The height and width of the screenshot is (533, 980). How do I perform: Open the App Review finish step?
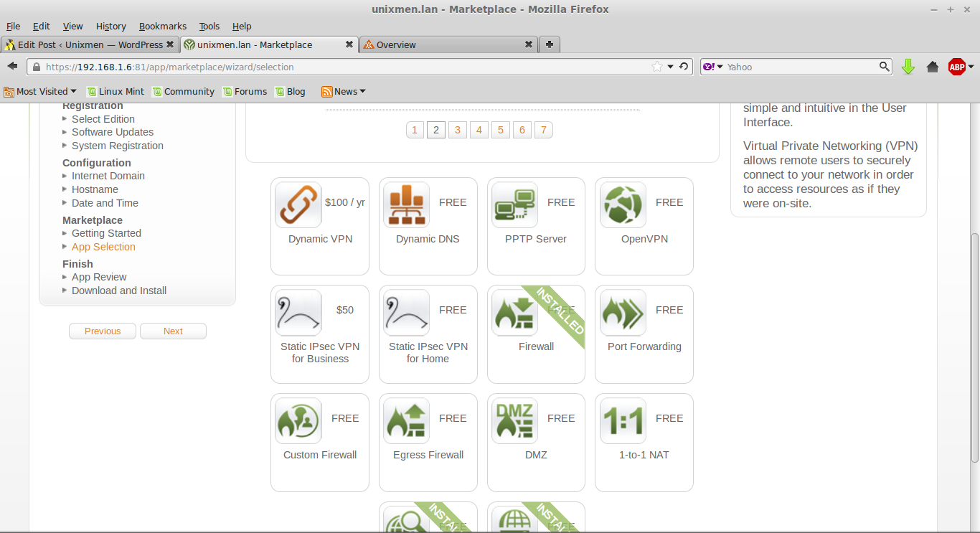(x=99, y=277)
